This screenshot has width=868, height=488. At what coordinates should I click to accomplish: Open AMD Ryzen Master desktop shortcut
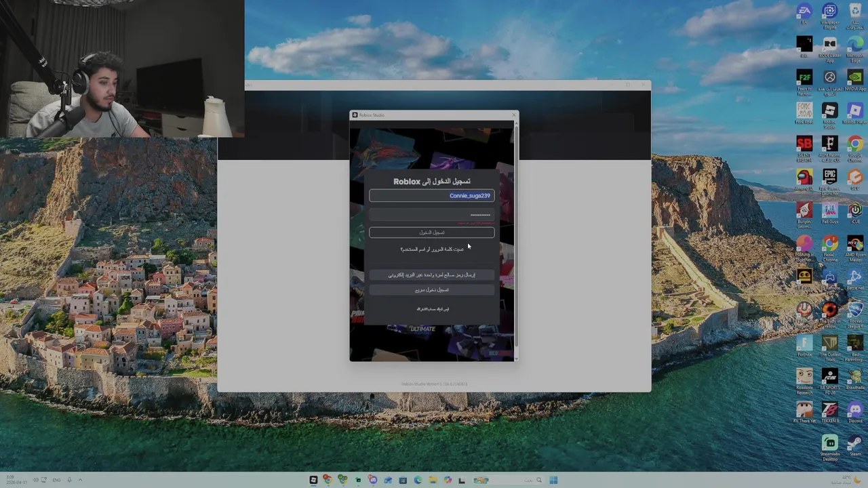[x=855, y=248]
